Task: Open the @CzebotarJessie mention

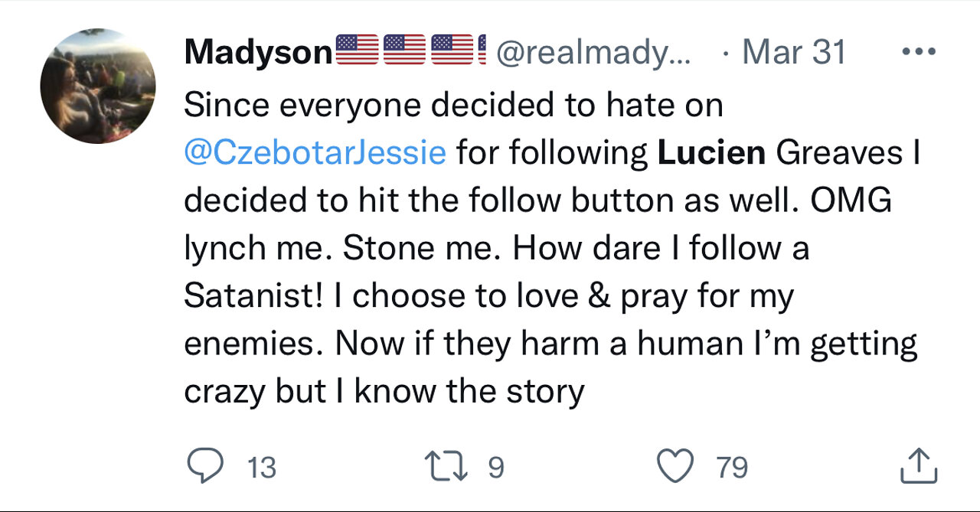Action: click(x=315, y=152)
